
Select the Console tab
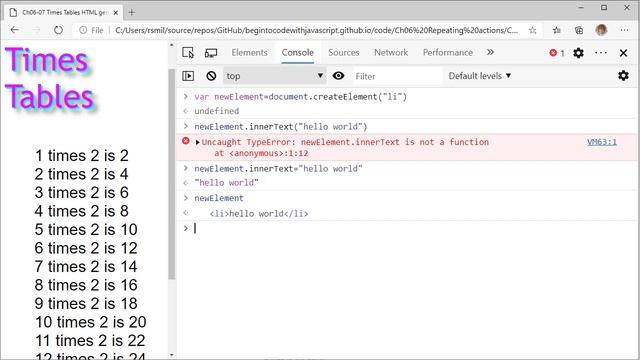click(x=298, y=53)
